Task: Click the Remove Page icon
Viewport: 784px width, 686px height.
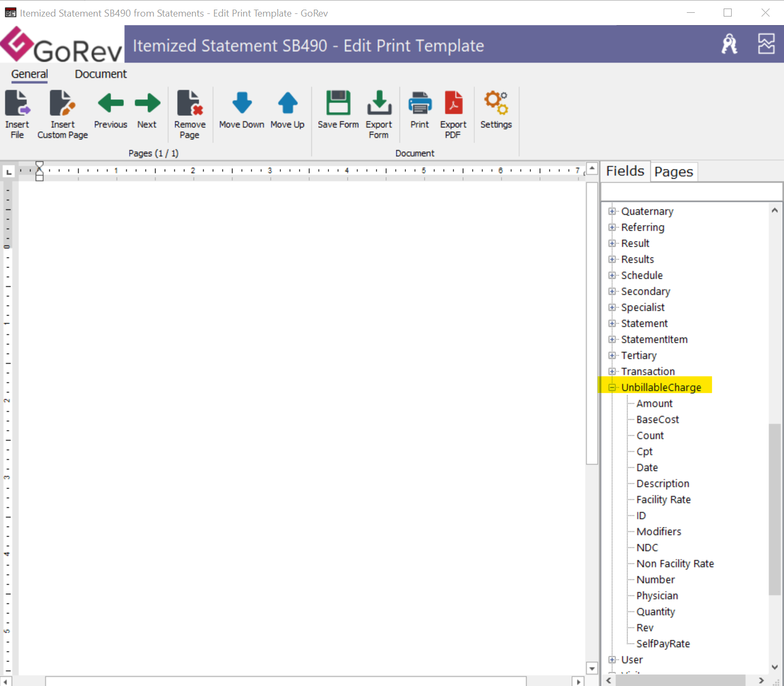Action: click(190, 103)
